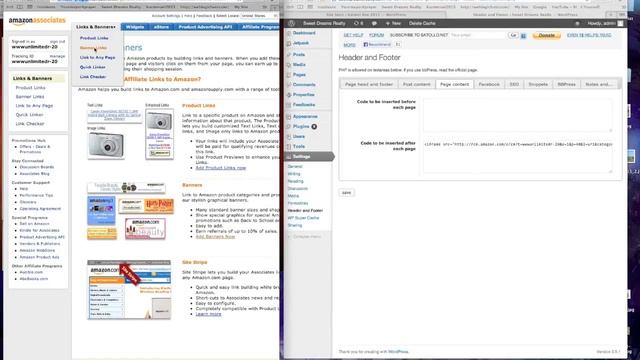The image size is (640, 360).
Task: Choose Product Links in the dropdown menu
Action: tap(94, 38)
